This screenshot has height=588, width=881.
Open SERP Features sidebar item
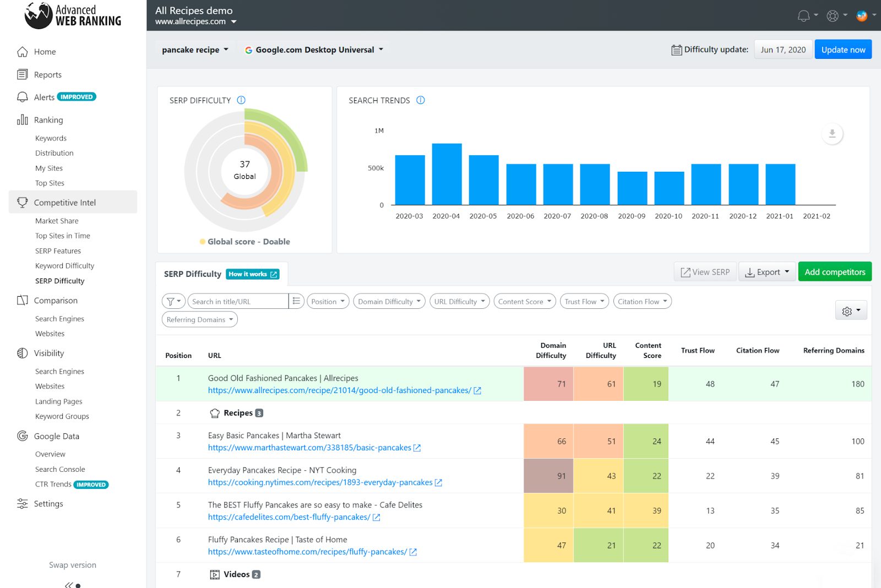[x=58, y=251]
